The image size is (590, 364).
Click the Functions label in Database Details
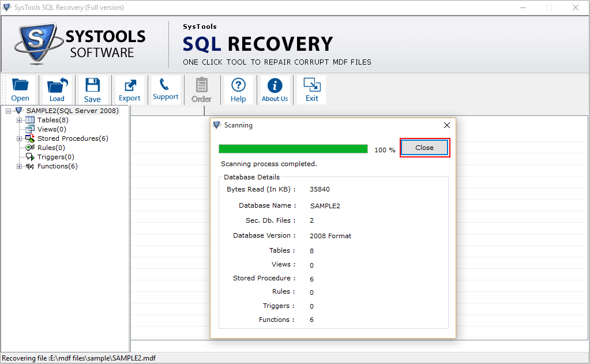click(x=276, y=320)
